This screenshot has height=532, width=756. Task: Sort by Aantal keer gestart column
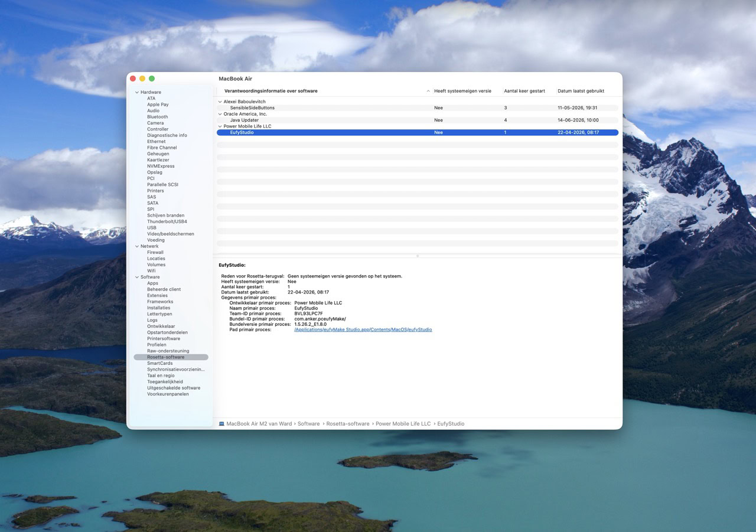527,91
